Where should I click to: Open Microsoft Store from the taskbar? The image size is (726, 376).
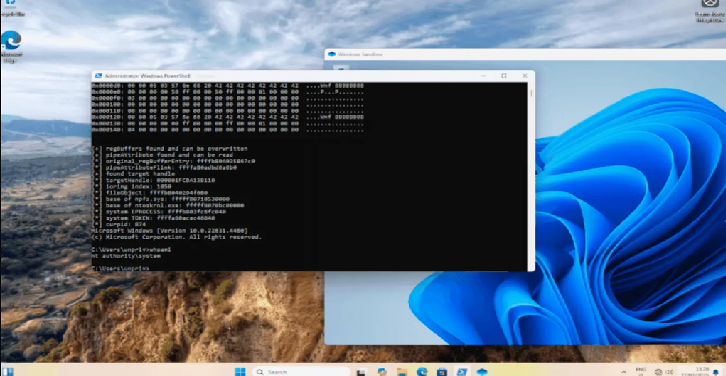click(x=442, y=371)
